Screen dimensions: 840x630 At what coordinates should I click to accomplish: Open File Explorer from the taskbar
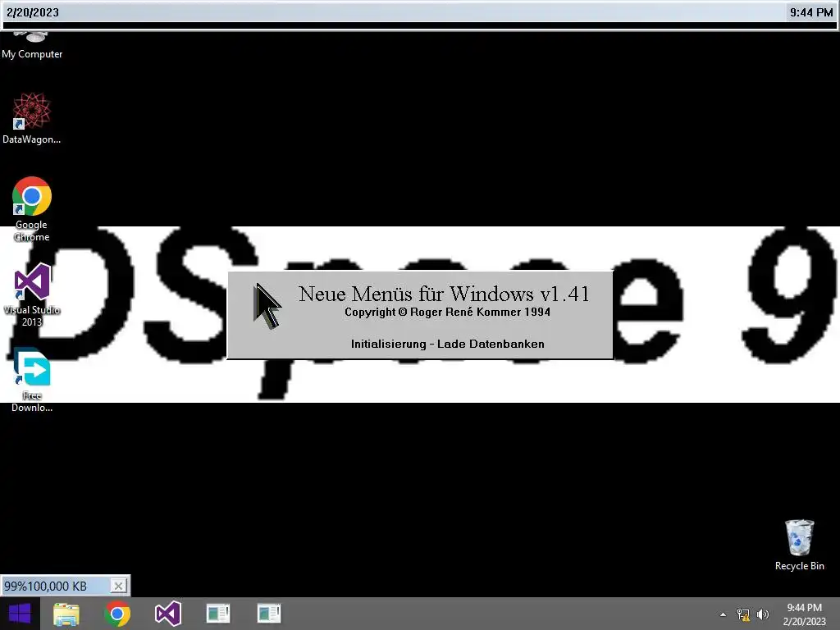click(x=66, y=614)
